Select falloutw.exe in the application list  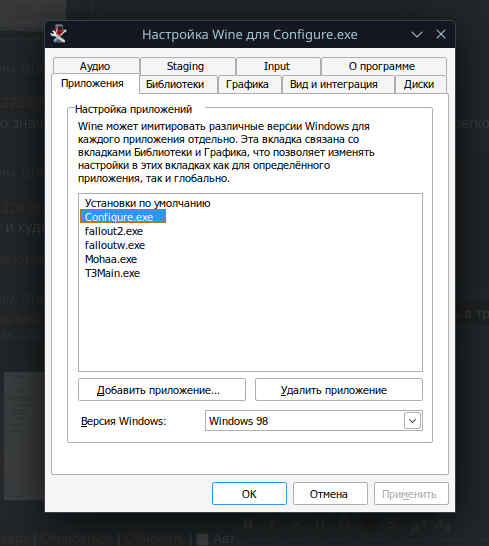pyautogui.click(x=115, y=245)
